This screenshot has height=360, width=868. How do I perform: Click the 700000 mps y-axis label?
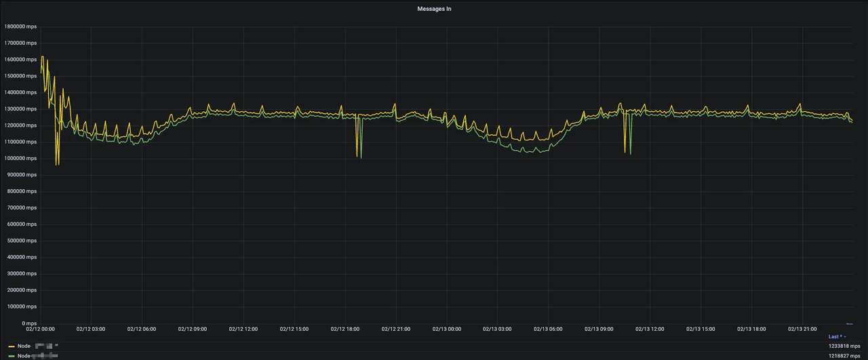(x=22, y=208)
